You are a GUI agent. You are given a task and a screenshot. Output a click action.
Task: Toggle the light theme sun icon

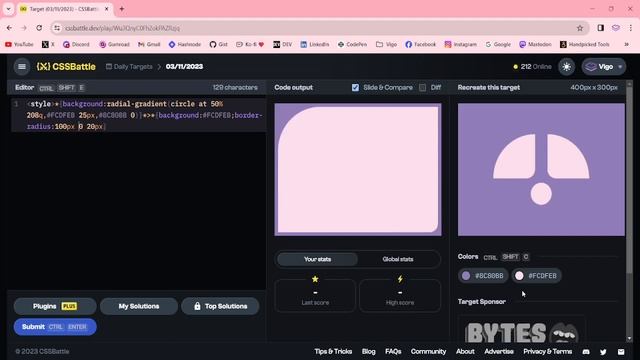567,67
